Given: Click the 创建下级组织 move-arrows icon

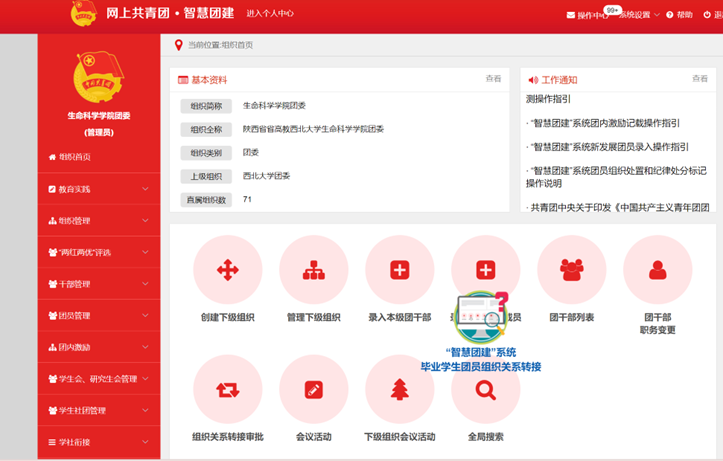Looking at the screenshot, I should pos(228,270).
